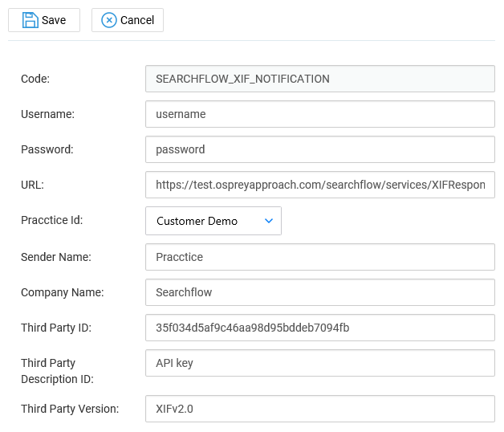Select the Password input field
This screenshot has width=504, height=432.
pyautogui.click(x=320, y=149)
